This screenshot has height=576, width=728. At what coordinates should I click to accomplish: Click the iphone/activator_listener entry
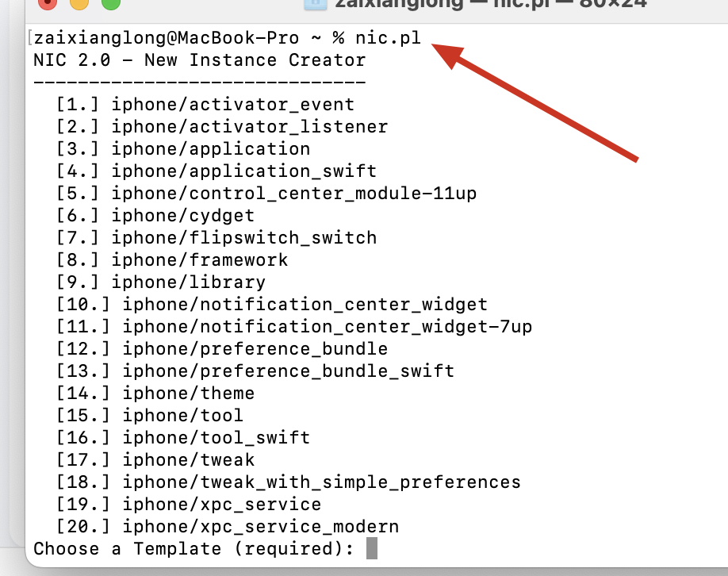click(x=222, y=127)
